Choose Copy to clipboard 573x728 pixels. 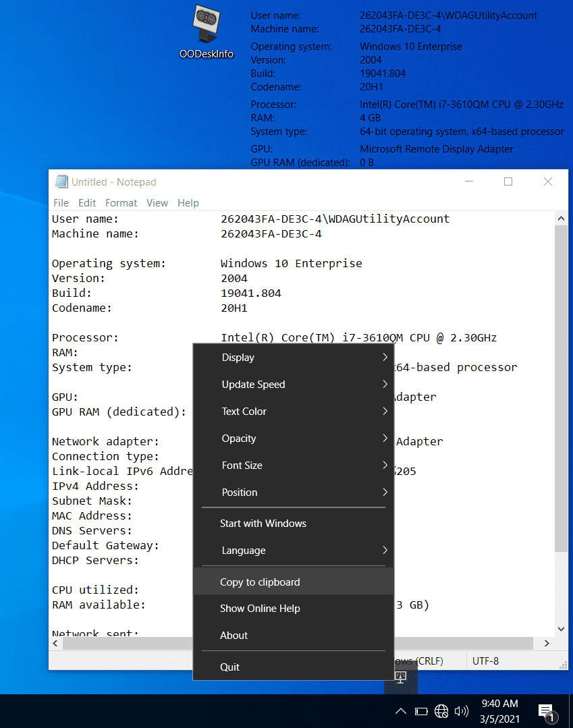click(x=294, y=582)
